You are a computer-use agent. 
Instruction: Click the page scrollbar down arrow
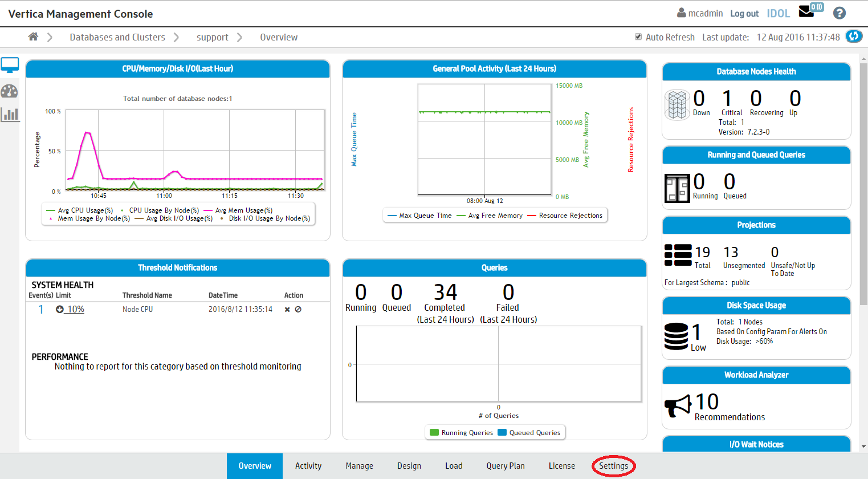[x=863, y=447]
